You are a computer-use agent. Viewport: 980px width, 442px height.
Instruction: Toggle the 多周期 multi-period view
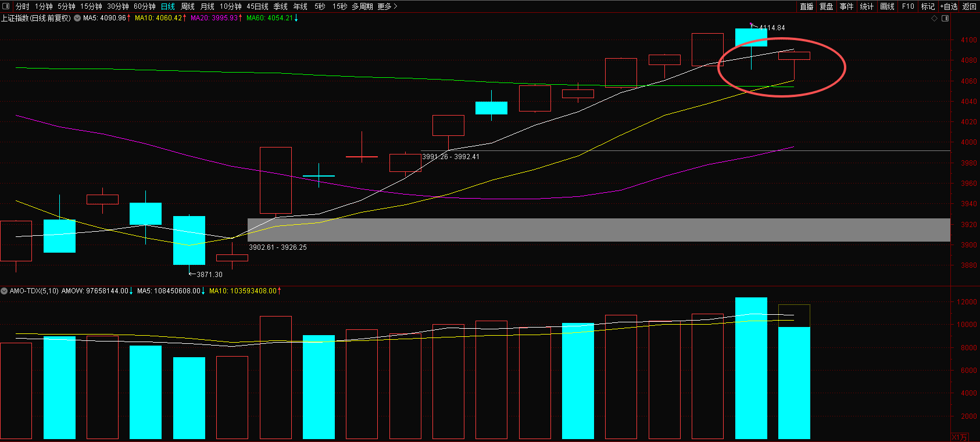(x=362, y=6)
